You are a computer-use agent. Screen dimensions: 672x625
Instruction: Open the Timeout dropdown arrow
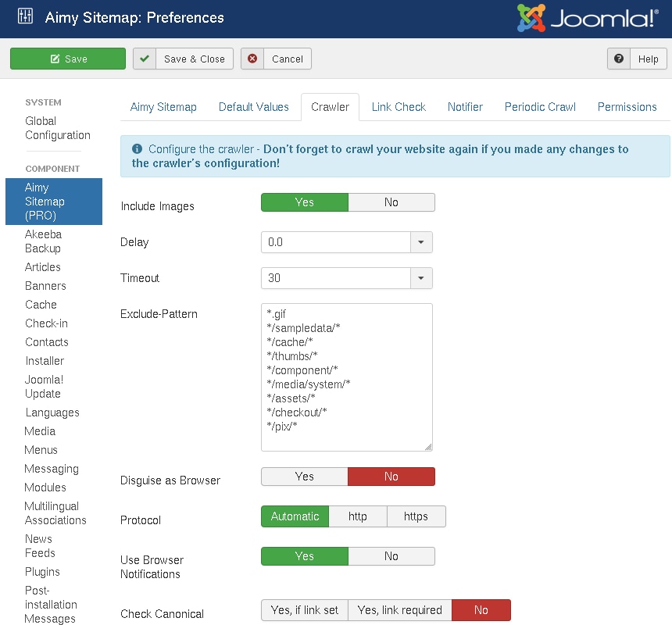(x=421, y=278)
